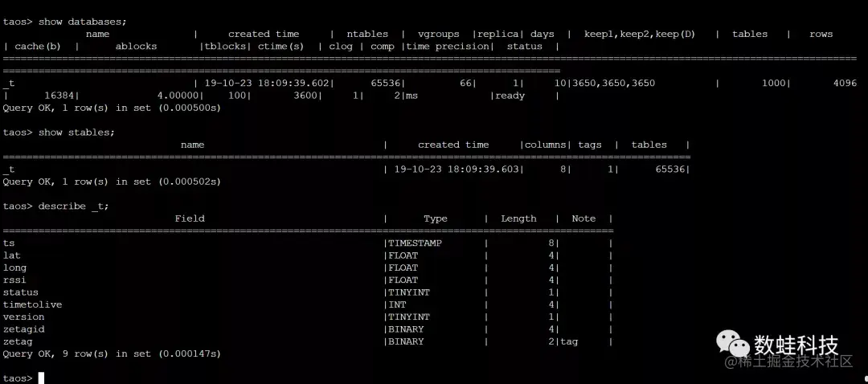Screen dimensions: 868x384
Task: Select the 'lat' field name
Action: coord(11,255)
